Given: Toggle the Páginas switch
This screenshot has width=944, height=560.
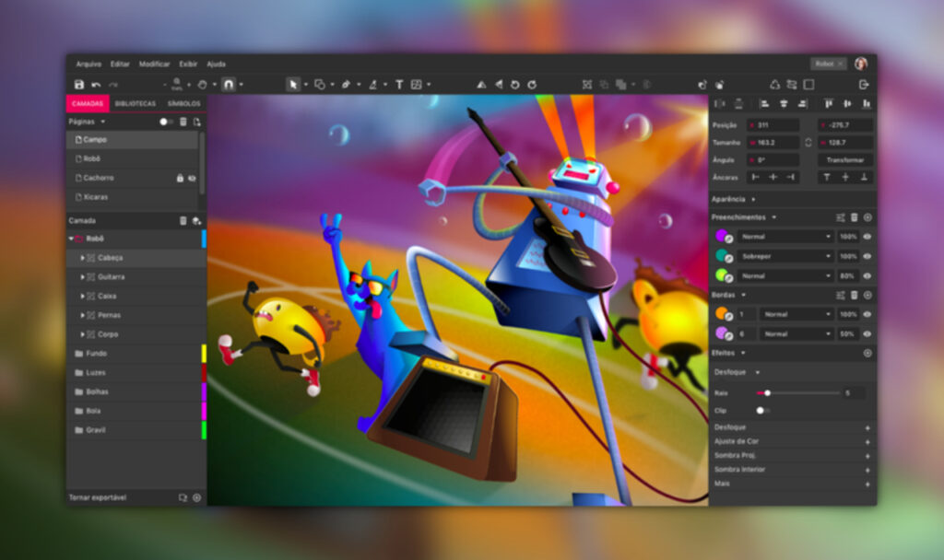Looking at the screenshot, I should (165, 122).
